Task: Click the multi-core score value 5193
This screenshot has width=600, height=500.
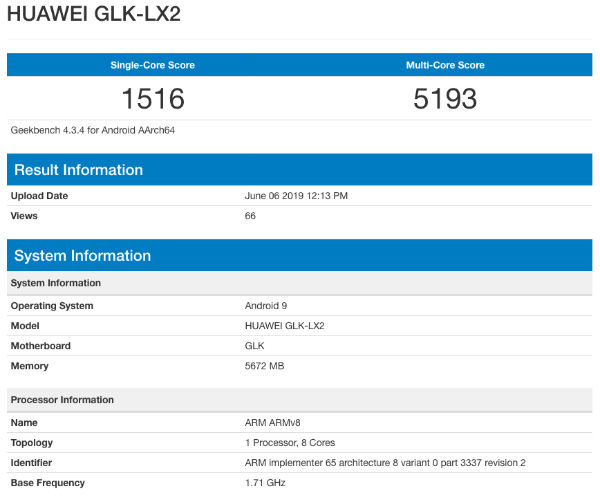Action: pos(445,99)
